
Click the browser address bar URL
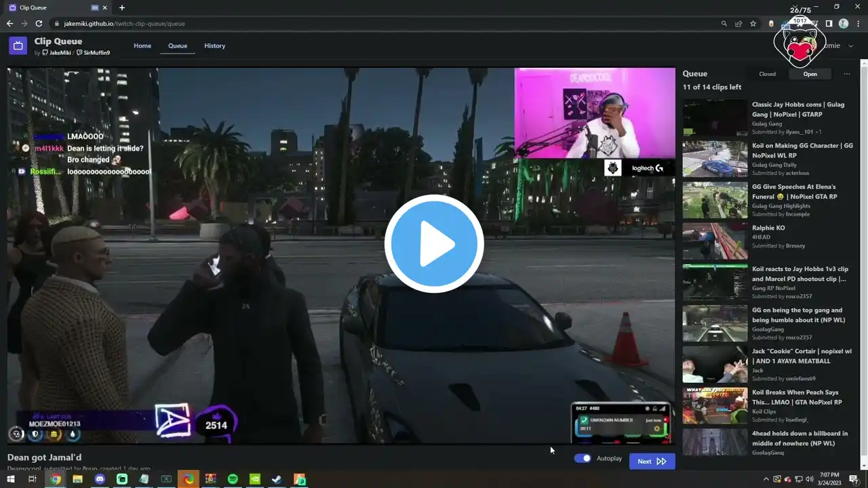(x=124, y=24)
